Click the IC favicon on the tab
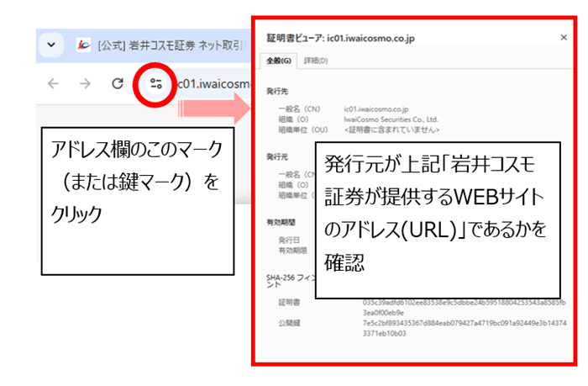588x386 pixels. tap(83, 45)
